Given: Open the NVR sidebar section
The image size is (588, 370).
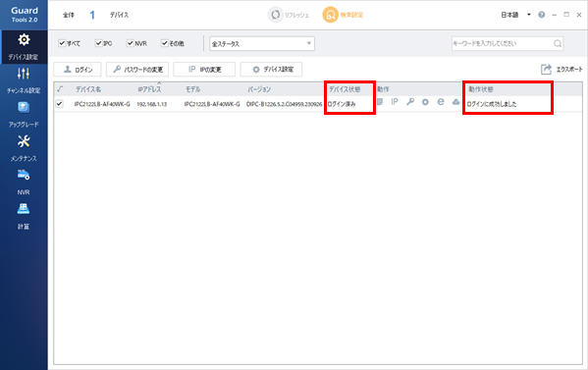Looking at the screenshot, I should 24,183.
